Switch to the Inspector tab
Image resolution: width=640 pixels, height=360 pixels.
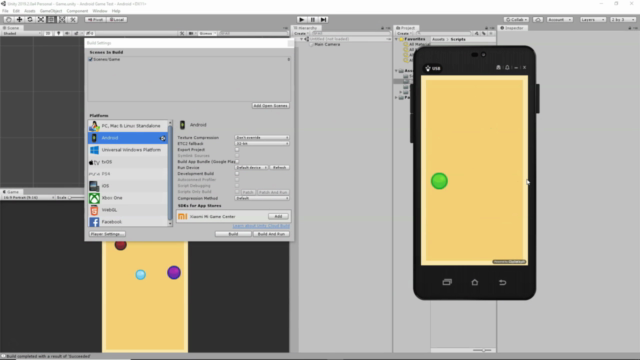point(512,28)
